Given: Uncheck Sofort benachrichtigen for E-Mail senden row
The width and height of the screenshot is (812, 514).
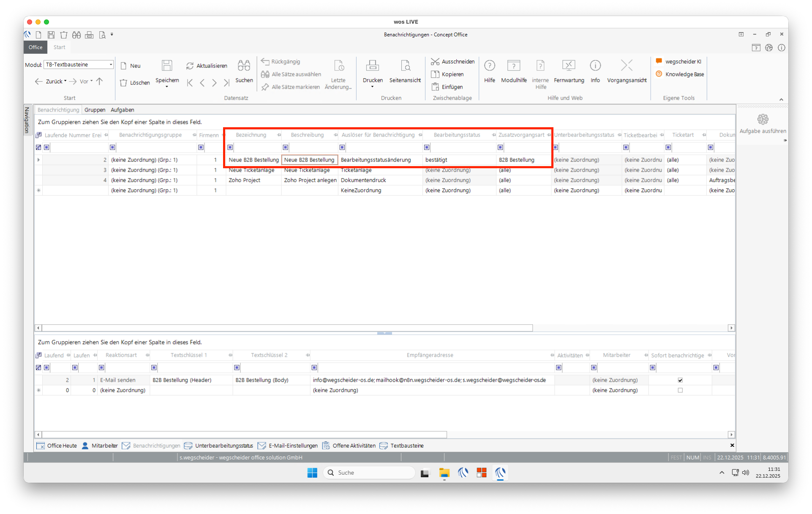Looking at the screenshot, I should (x=680, y=380).
